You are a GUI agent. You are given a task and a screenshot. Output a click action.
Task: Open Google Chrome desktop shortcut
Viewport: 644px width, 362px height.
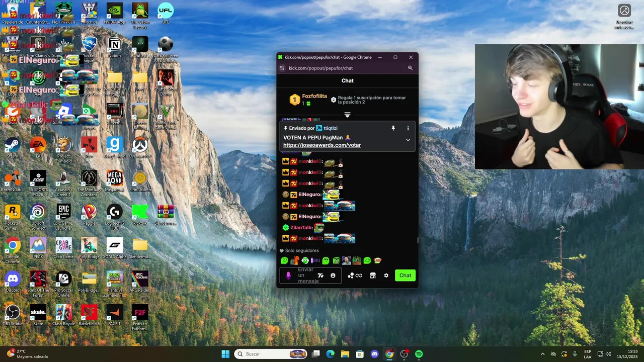(x=13, y=250)
